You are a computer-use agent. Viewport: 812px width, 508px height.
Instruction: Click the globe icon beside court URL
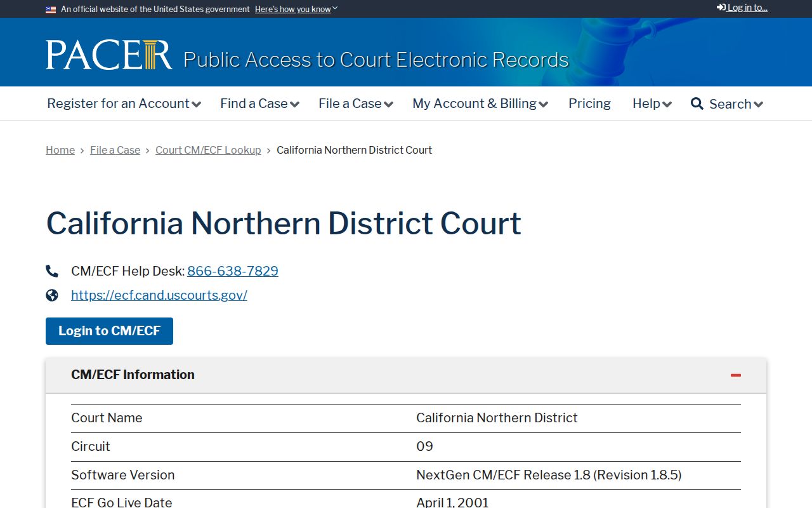[52, 295]
